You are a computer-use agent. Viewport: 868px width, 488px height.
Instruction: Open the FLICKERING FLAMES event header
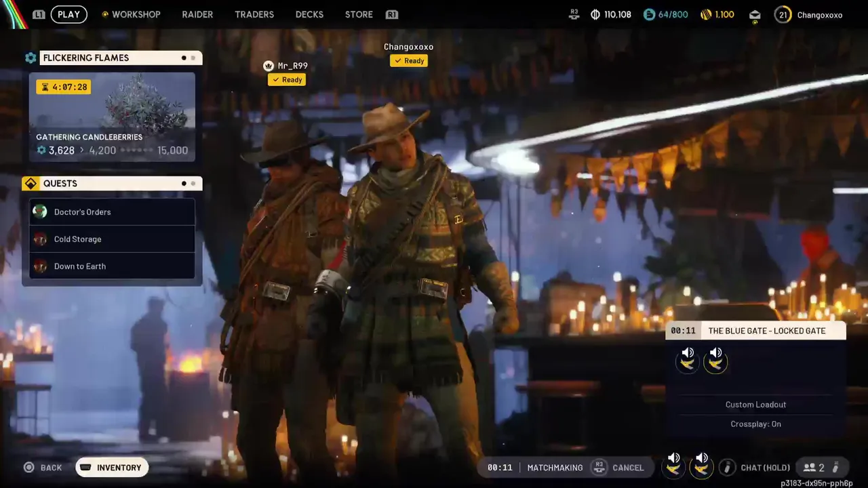point(121,58)
